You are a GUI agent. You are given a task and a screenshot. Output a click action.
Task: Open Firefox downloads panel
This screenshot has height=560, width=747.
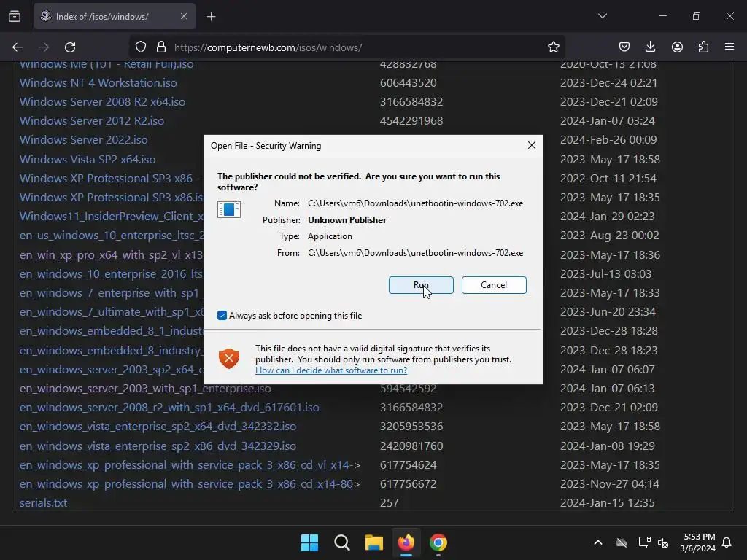pos(650,47)
